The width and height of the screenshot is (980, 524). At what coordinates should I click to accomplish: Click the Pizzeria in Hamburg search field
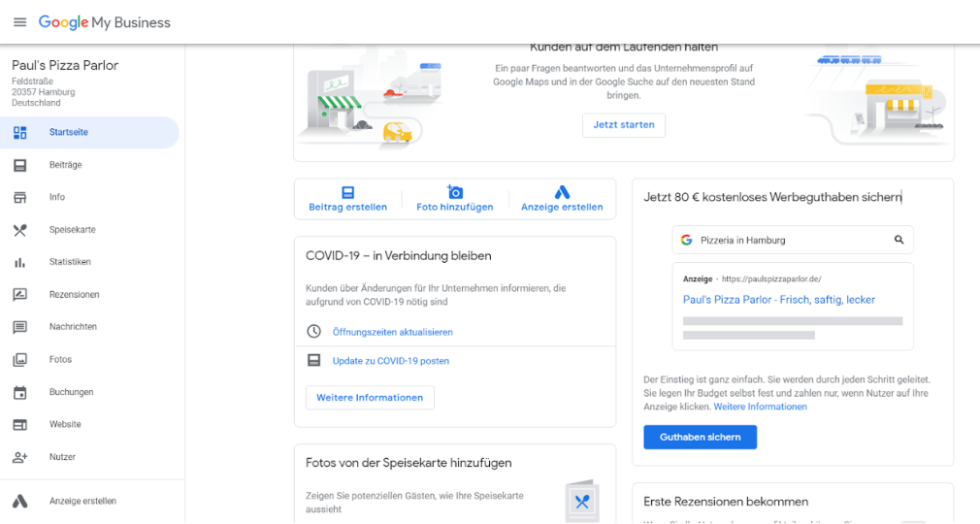pos(793,240)
